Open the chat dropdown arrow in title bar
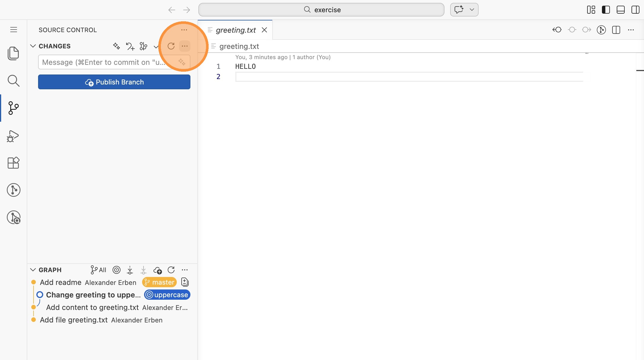The width and height of the screenshot is (644, 360). coord(472,10)
